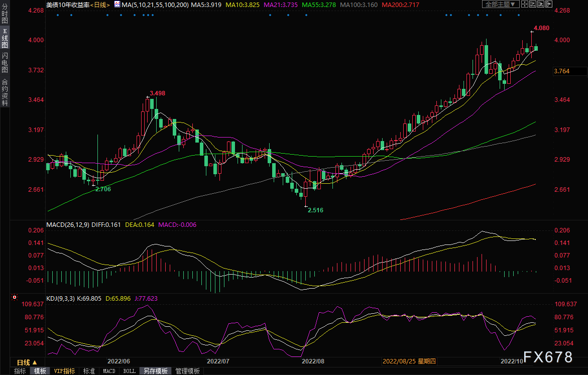This screenshot has height=375, width=588.
Task: Click the D:65.896 value
Action: [x=118, y=299]
